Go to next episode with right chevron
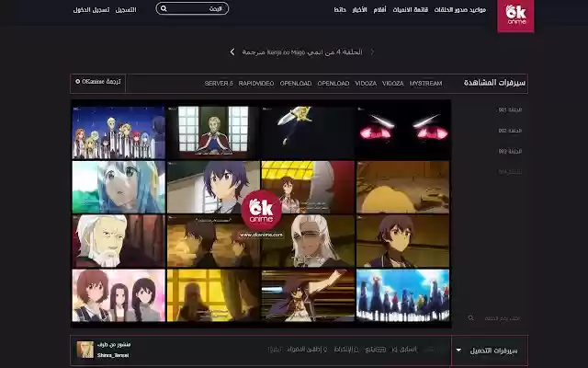This screenshot has height=368, width=588. pyautogui.click(x=372, y=52)
